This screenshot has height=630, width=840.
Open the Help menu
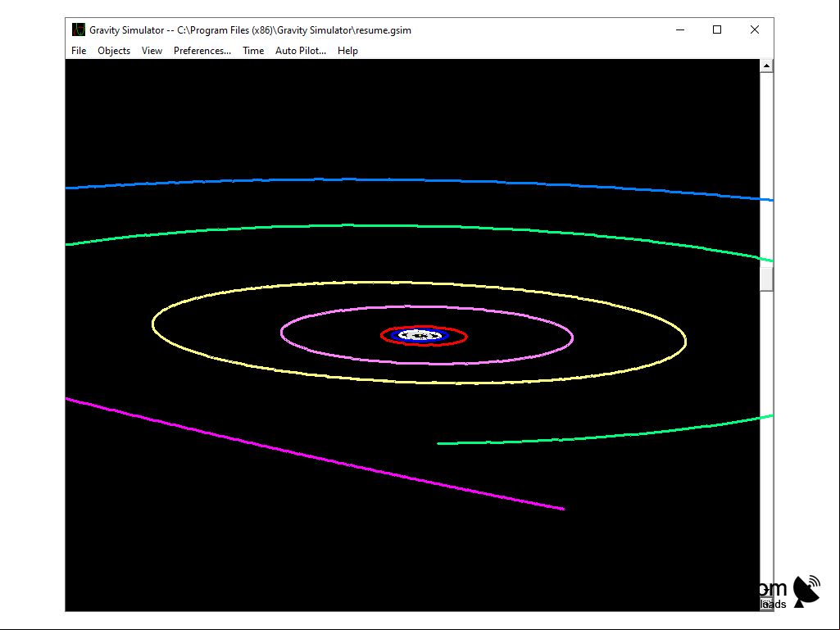347,51
